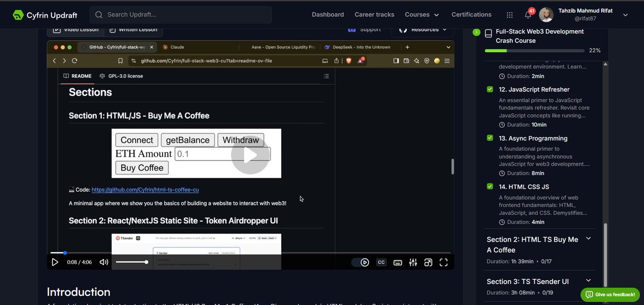Image resolution: width=644 pixels, height=305 pixels.
Task: Click the user profile avatar
Action: tap(546, 14)
